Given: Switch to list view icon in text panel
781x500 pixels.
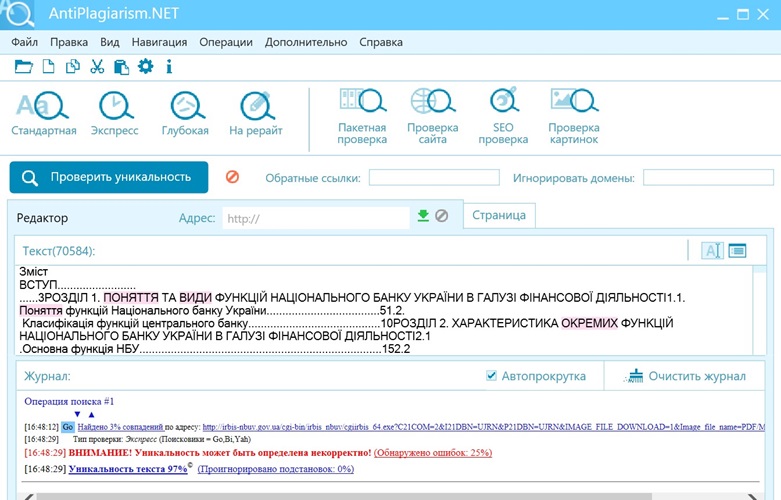Looking at the screenshot, I should click(737, 250).
